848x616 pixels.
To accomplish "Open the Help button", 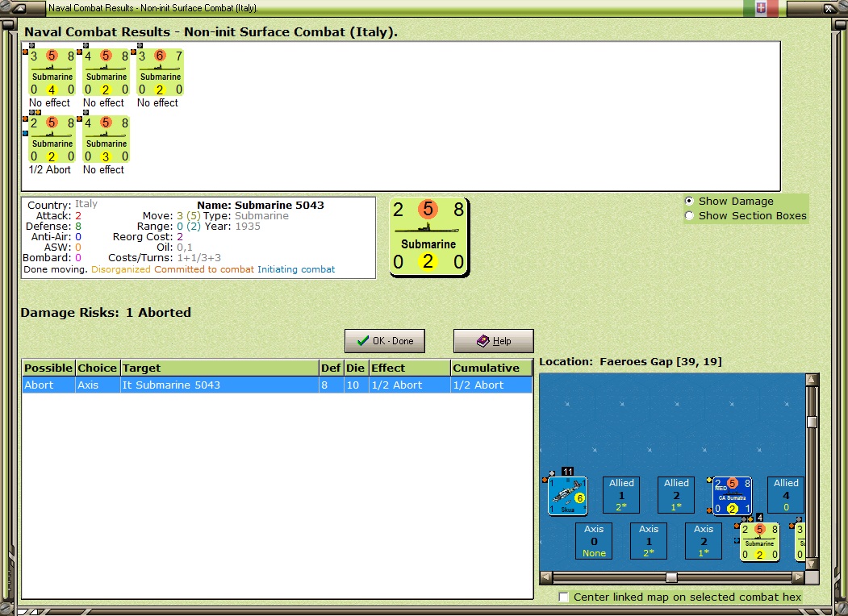I will pos(493,341).
